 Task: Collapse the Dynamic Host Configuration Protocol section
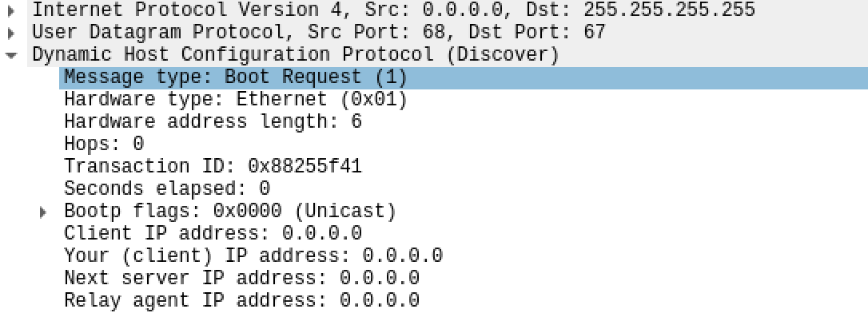11,55
